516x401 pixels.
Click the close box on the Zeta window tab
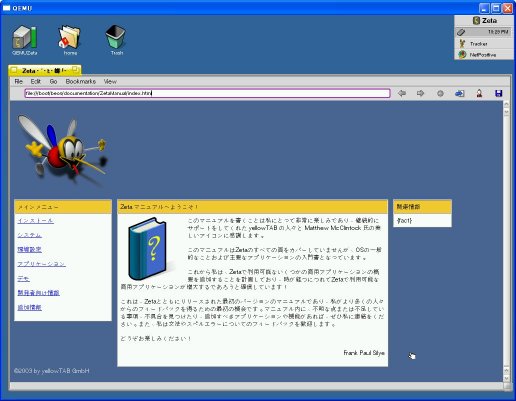(x=14, y=70)
